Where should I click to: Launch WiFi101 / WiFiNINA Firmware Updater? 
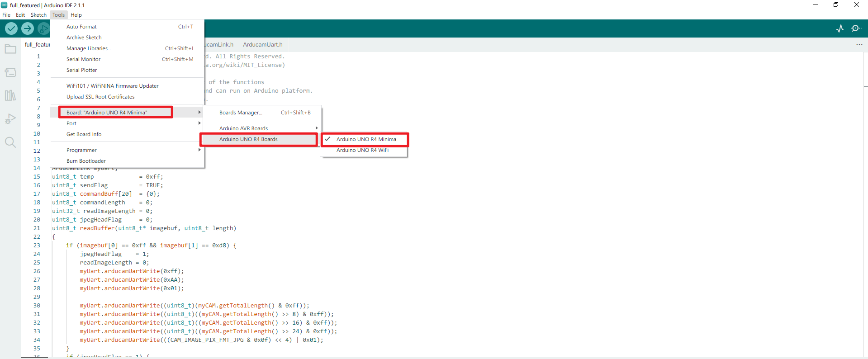click(128, 86)
